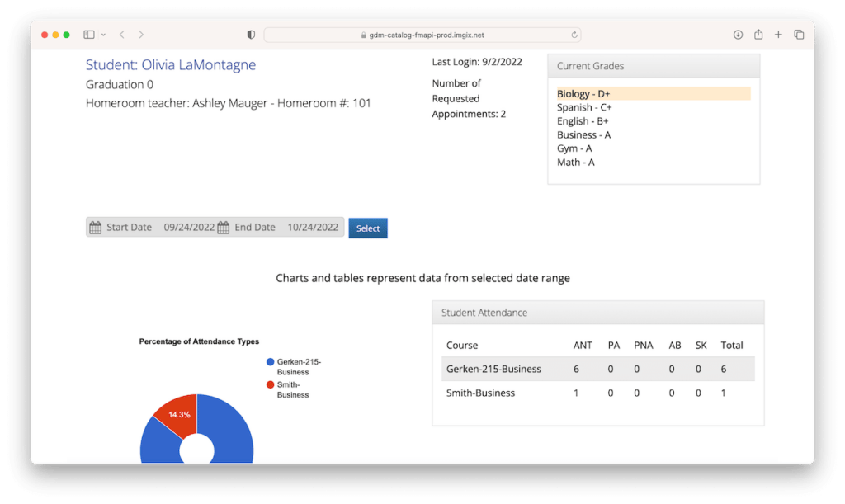Show the downloads icon
845x504 pixels.
click(x=738, y=35)
